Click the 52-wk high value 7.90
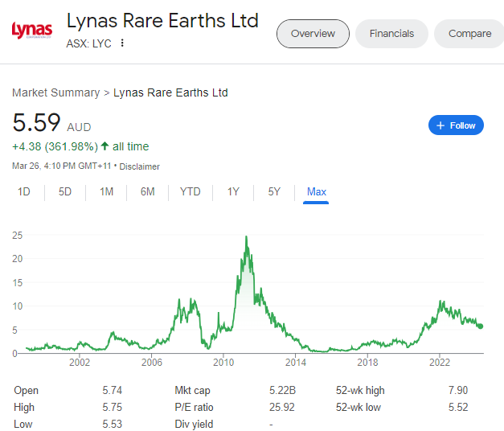The image size is (504, 431). click(x=458, y=390)
